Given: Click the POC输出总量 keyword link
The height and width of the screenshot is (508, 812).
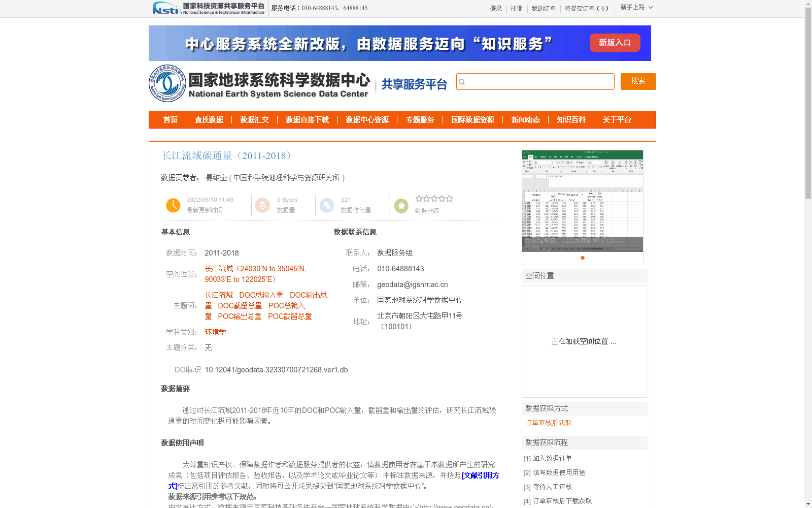Looking at the screenshot, I should [x=240, y=316].
